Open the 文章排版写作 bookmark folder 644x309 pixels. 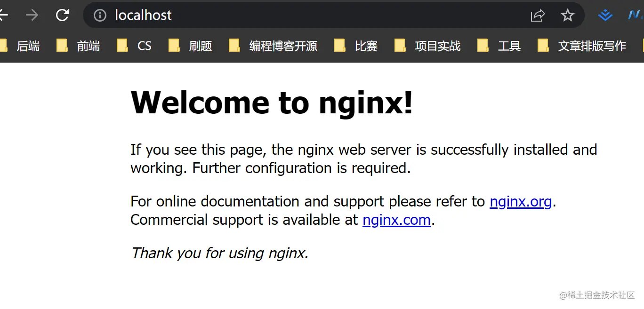582,46
